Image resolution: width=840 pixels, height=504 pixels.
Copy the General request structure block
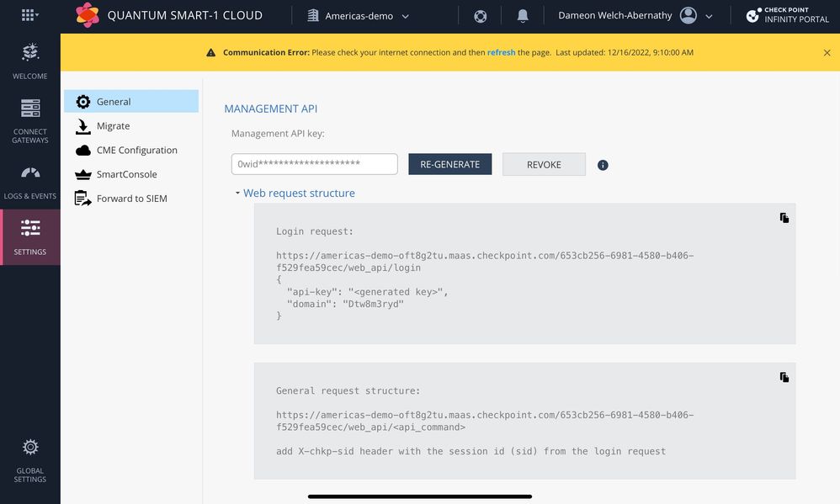click(x=784, y=378)
